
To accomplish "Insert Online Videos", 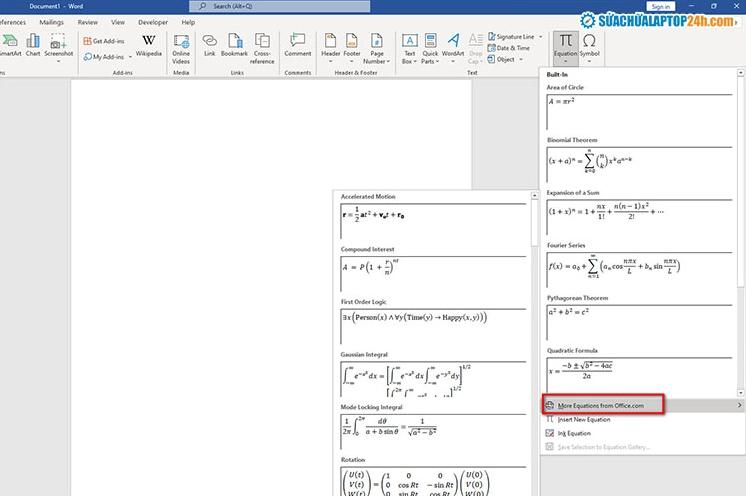I will (181, 49).
